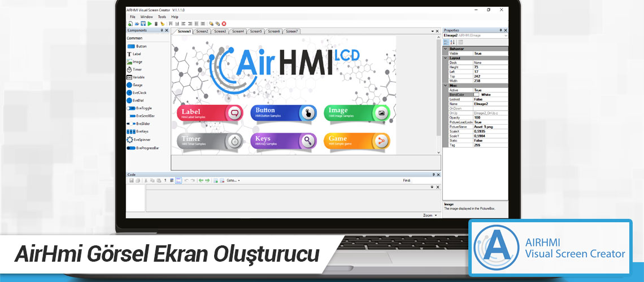Open the Zoom dropdown below the code editor

click(x=430, y=215)
